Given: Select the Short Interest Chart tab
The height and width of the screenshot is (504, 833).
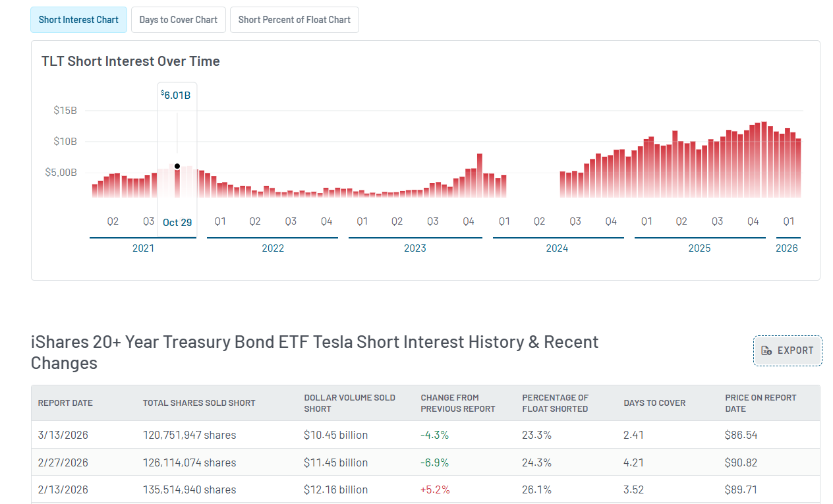Looking at the screenshot, I should click(x=78, y=20).
